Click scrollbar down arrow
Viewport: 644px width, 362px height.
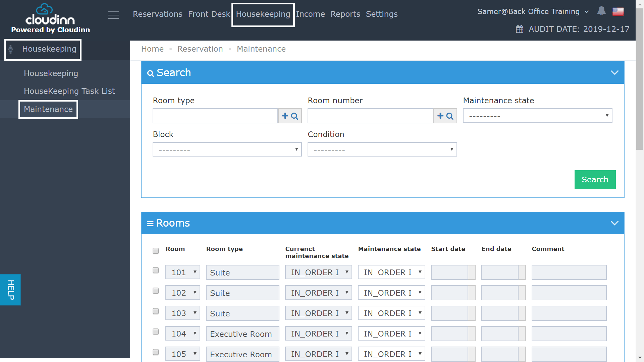[x=640, y=358]
